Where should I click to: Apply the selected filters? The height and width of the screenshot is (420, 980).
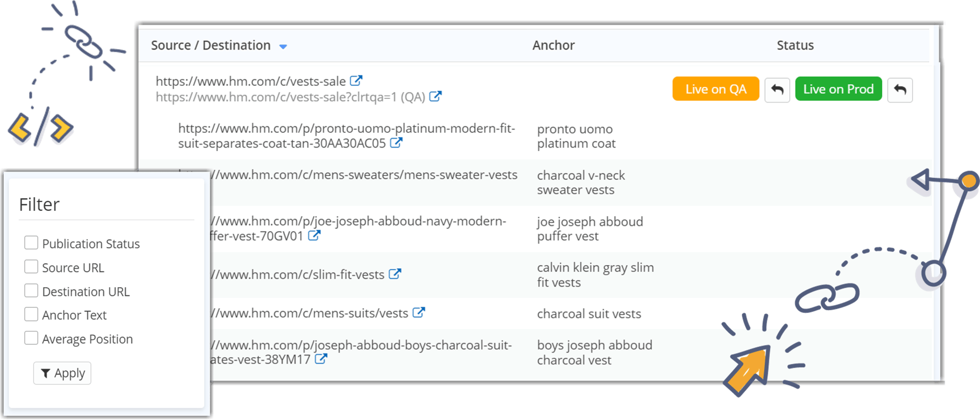[62, 373]
